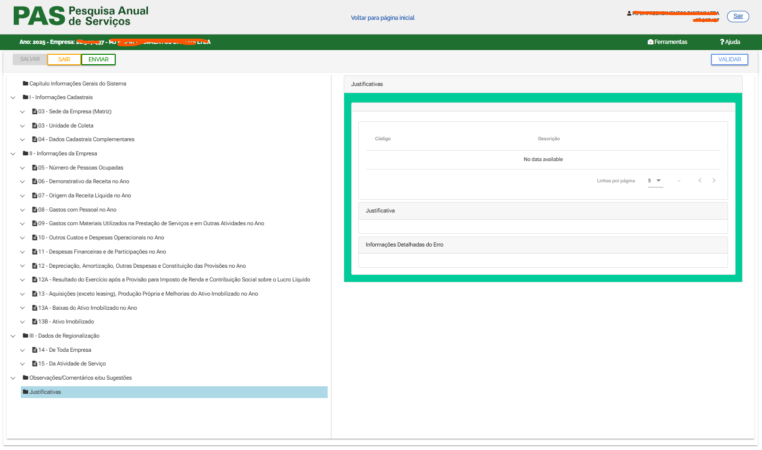762x450 pixels.
Task: Open 13A - Baixas do Ativo Imobilizado
Action: 87,308
